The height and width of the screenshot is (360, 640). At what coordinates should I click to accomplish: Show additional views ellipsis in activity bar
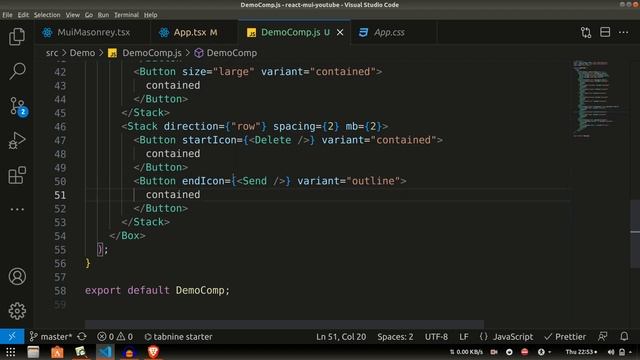coord(17,209)
